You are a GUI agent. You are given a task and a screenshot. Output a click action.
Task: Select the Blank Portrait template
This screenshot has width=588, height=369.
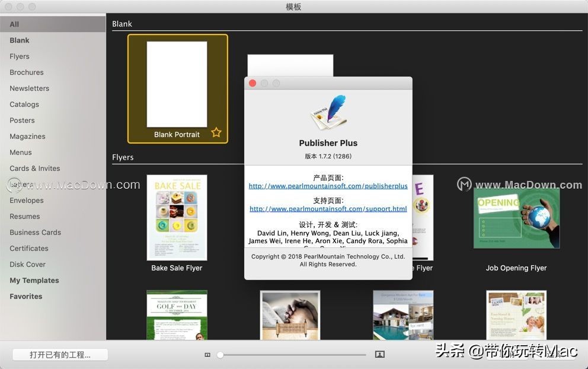[176, 86]
